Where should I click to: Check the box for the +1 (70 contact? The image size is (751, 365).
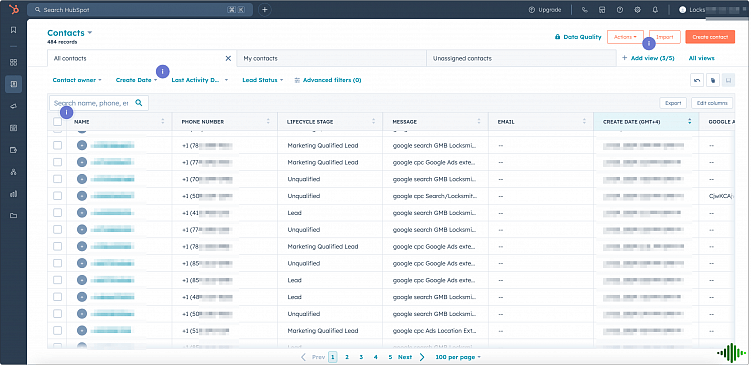[57, 179]
